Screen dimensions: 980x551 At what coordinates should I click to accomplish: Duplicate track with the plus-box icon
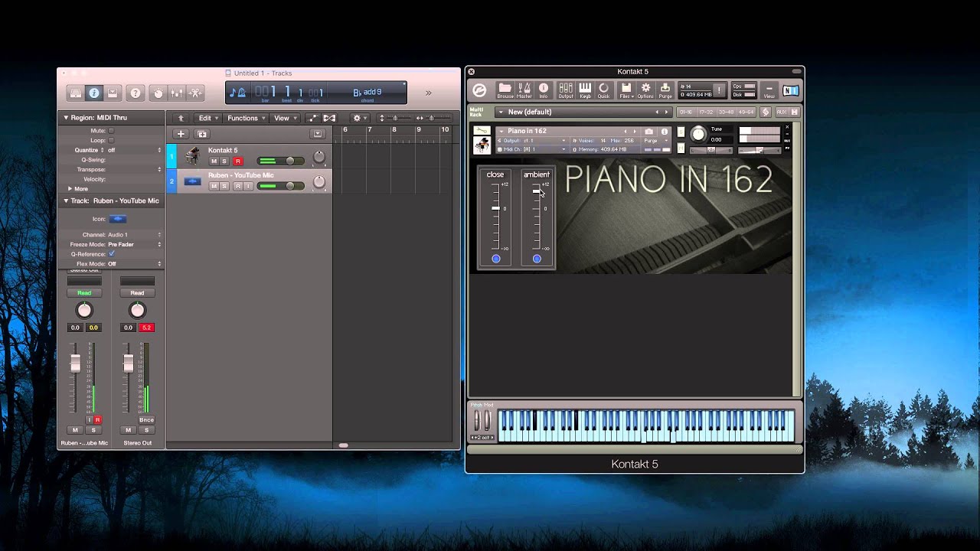pyautogui.click(x=202, y=134)
